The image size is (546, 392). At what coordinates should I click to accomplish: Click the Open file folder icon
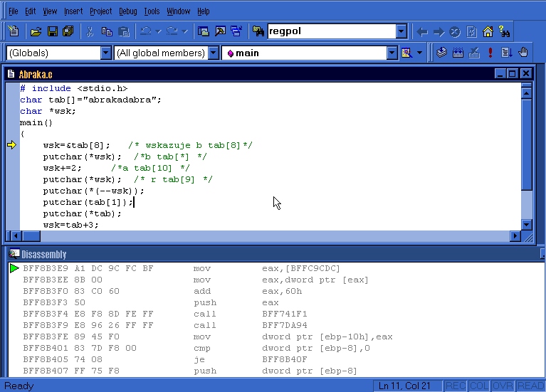click(35, 31)
